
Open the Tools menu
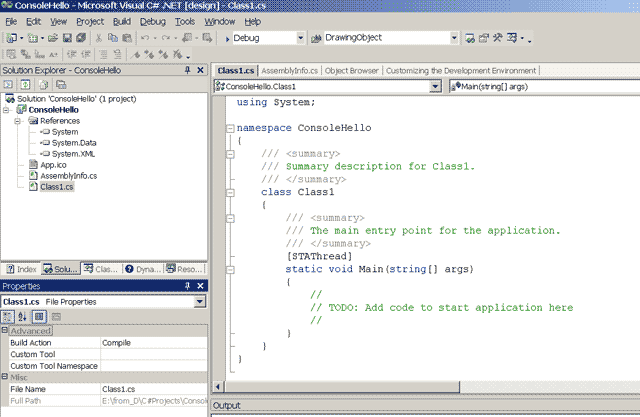[185, 22]
